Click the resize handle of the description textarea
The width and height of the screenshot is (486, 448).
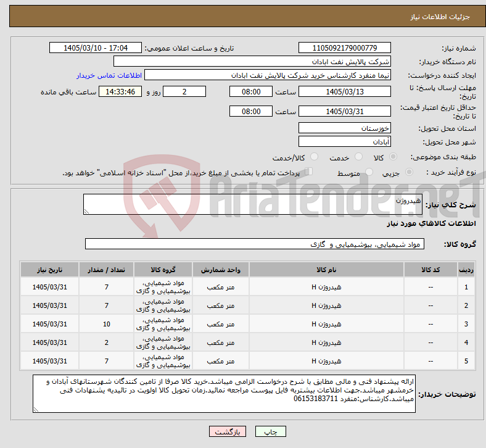(86, 212)
